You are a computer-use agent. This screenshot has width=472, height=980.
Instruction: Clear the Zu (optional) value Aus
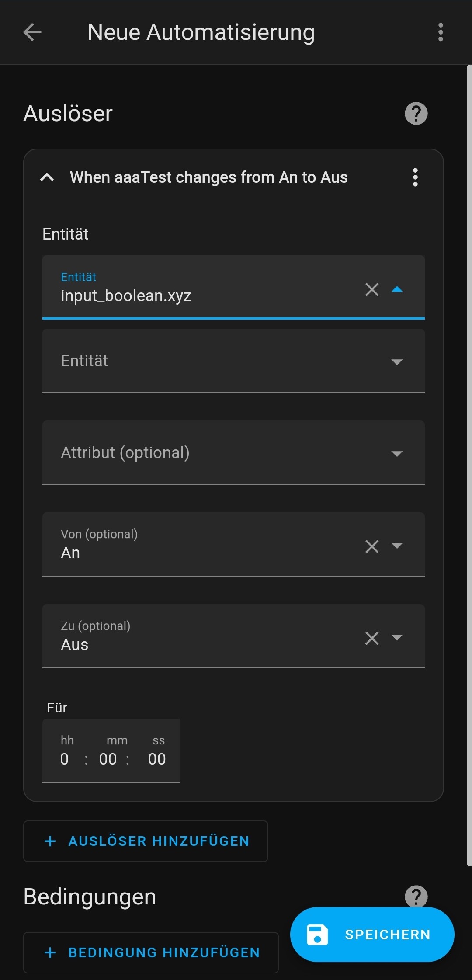[x=372, y=638]
